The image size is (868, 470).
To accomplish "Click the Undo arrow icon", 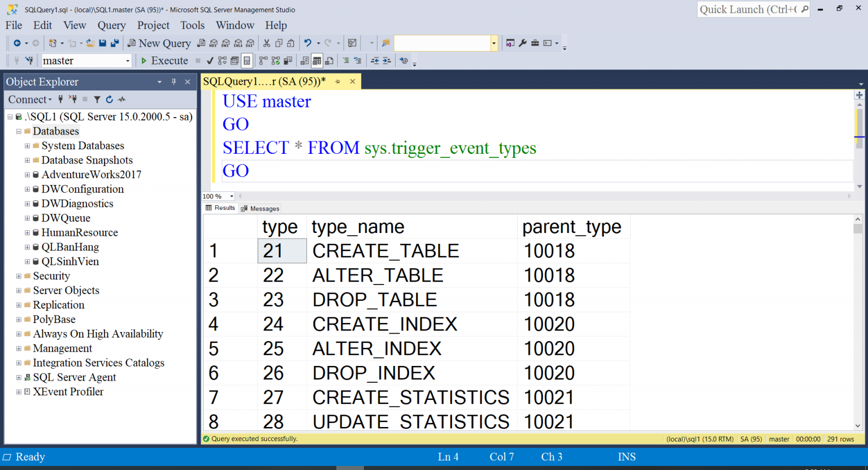I will (307, 43).
